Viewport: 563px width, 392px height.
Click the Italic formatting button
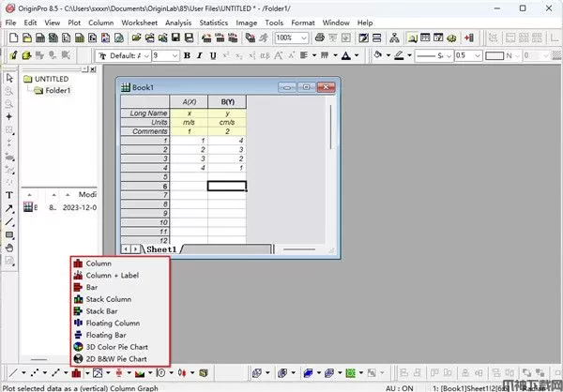point(200,55)
